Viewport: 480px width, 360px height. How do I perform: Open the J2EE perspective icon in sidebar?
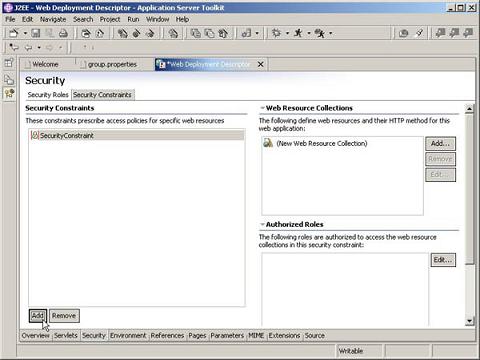pos(9,93)
